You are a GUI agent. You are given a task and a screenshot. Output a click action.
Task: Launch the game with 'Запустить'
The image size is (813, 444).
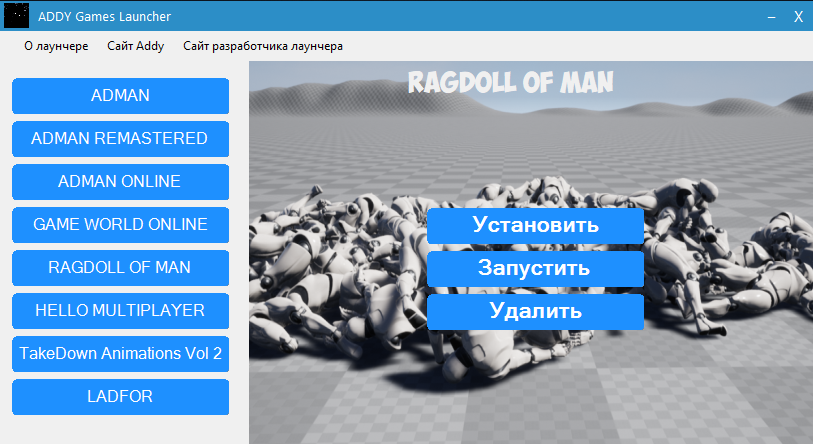point(534,269)
